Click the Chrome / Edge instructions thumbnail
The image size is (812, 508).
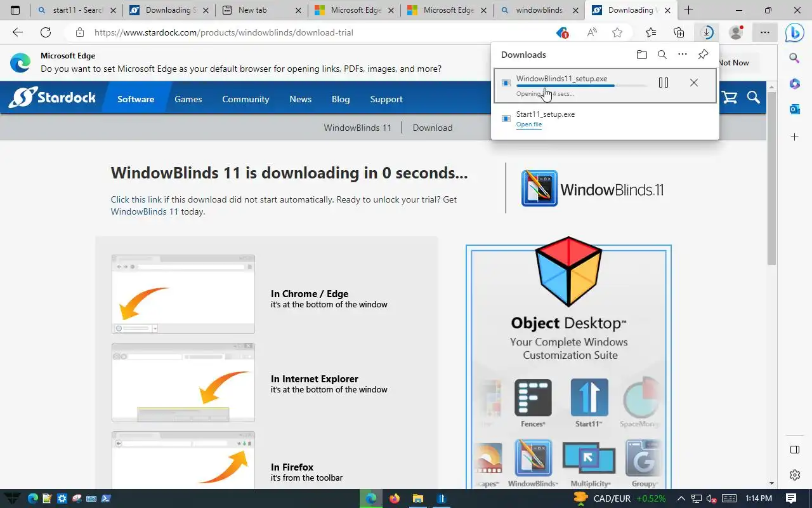point(183,294)
